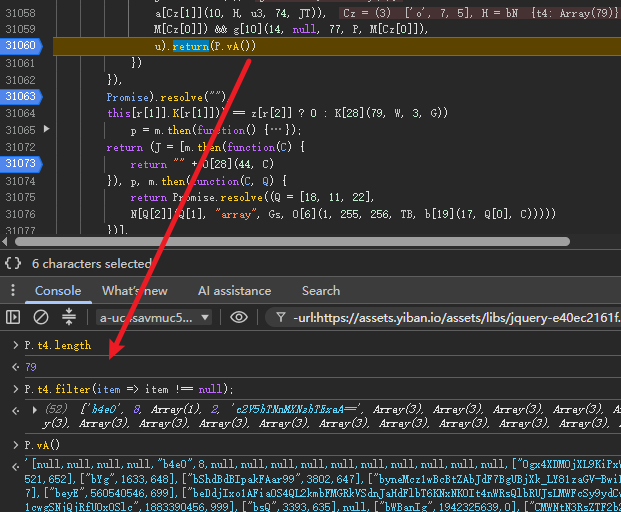The width and height of the screenshot is (621, 512).
Task: Expand the (52) filtered array result
Action: [x=35, y=410]
